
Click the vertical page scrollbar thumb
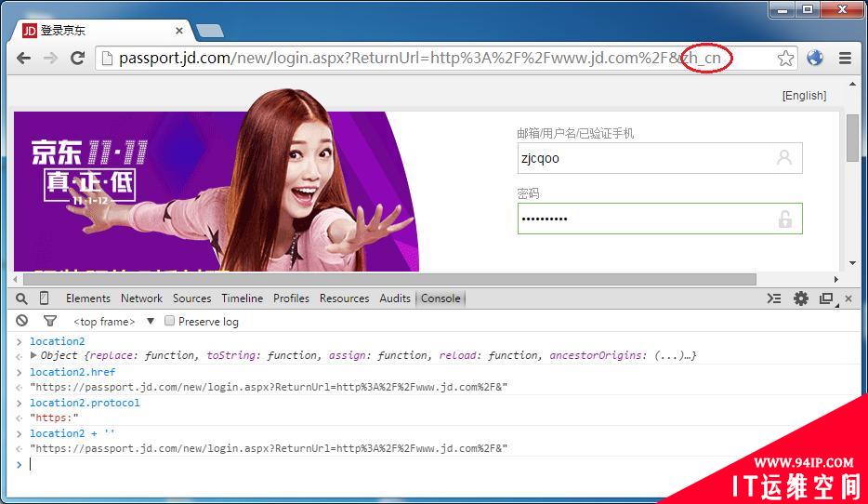tap(852, 138)
